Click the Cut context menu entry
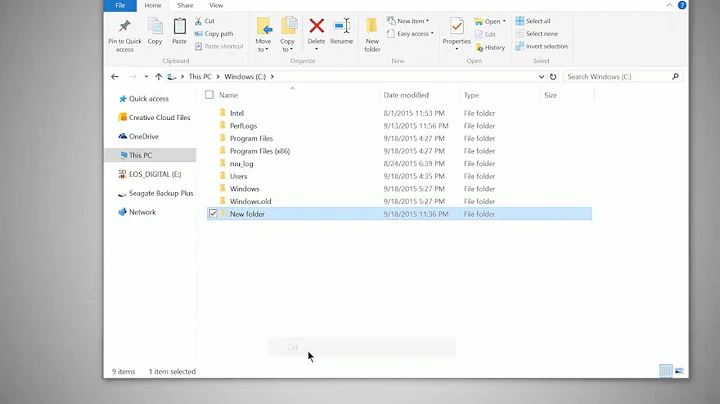720x404 pixels. pyautogui.click(x=362, y=347)
